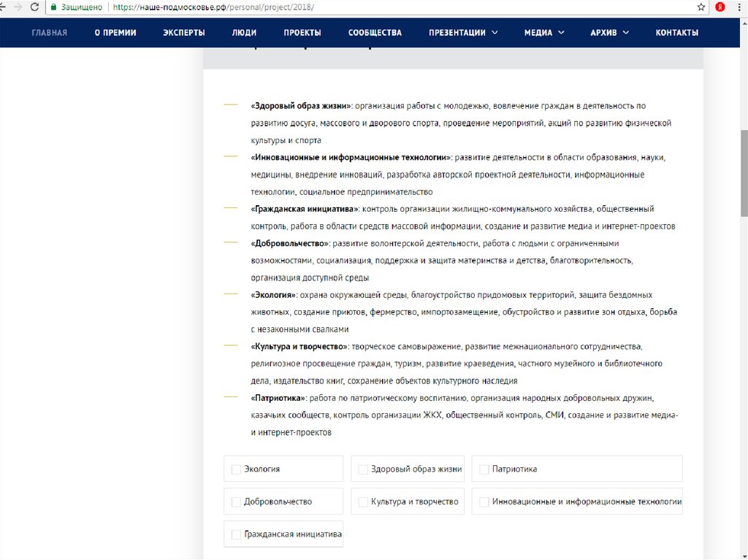Open the Yandex extension icon
This screenshot has height=560, width=748.
[x=720, y=7]
